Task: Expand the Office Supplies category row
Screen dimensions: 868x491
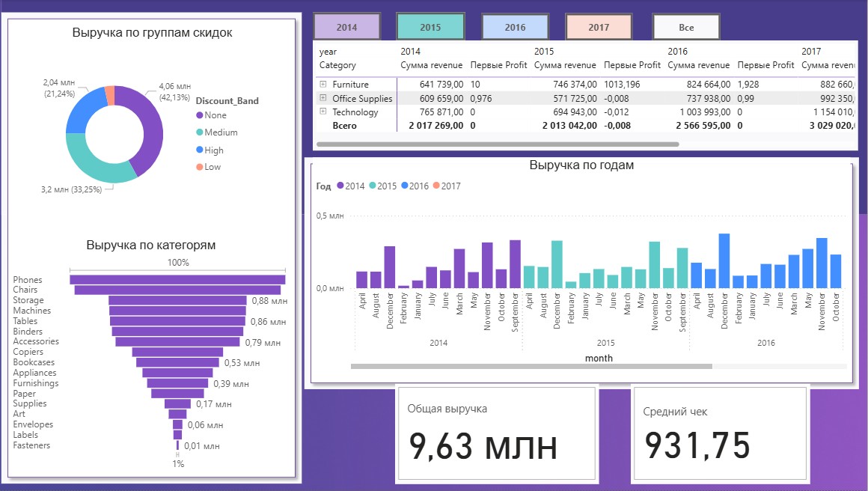Action: pyautogui.click(x=323, y=98)
